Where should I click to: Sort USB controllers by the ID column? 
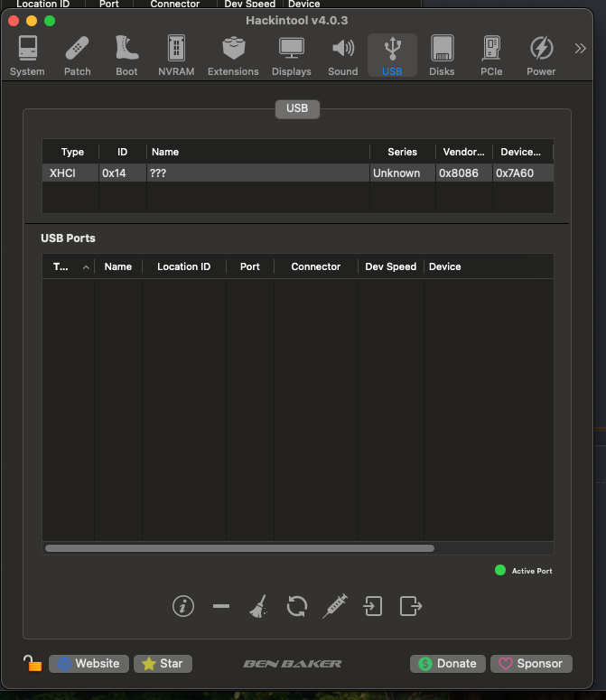[x=122, y=152]
